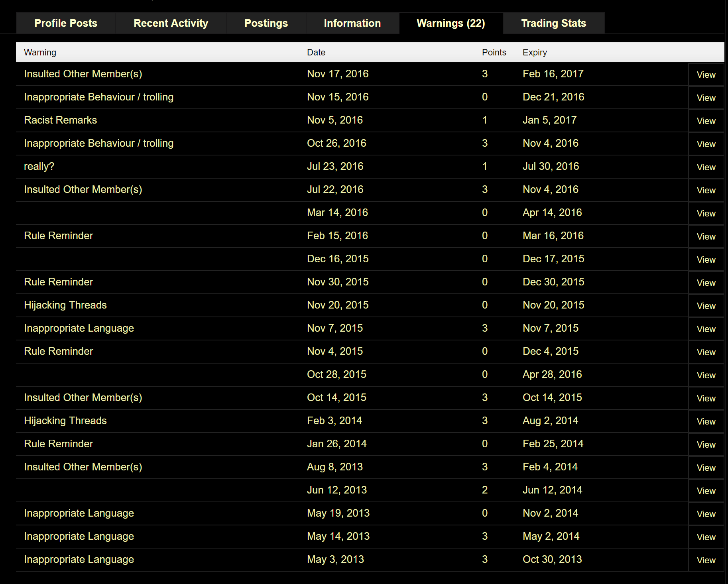Go to the Information tab
Viewport: 728px width, 584px height.
point(352,23)
